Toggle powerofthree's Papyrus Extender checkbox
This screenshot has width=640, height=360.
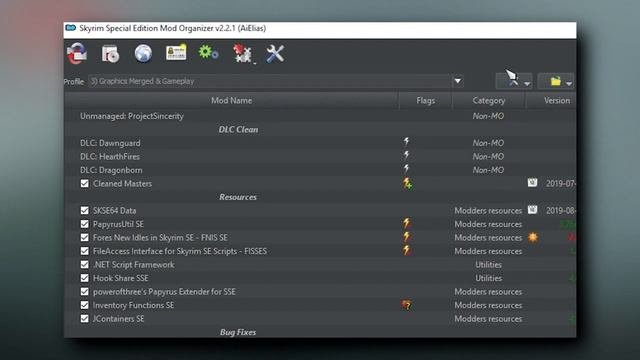pos(84,291)
